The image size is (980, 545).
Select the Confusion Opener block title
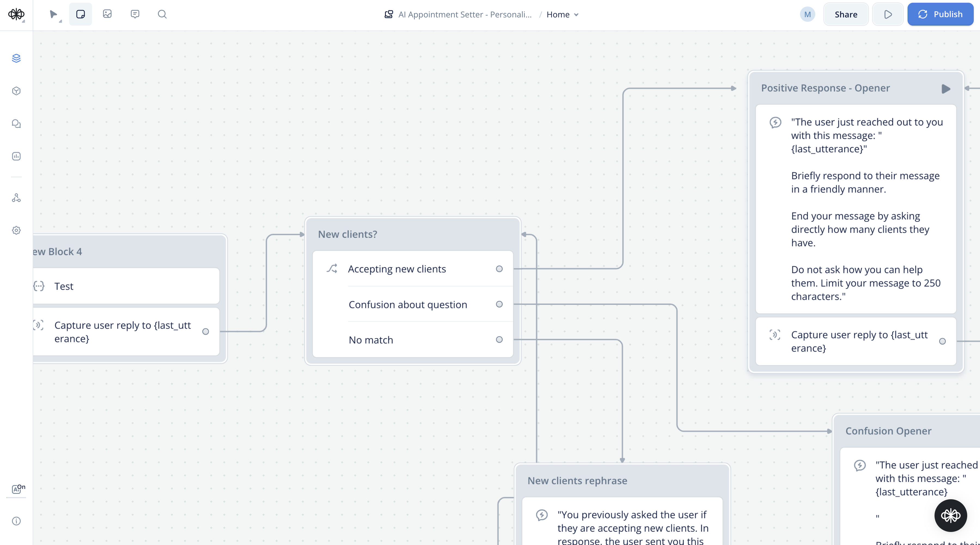pos(888,431)
